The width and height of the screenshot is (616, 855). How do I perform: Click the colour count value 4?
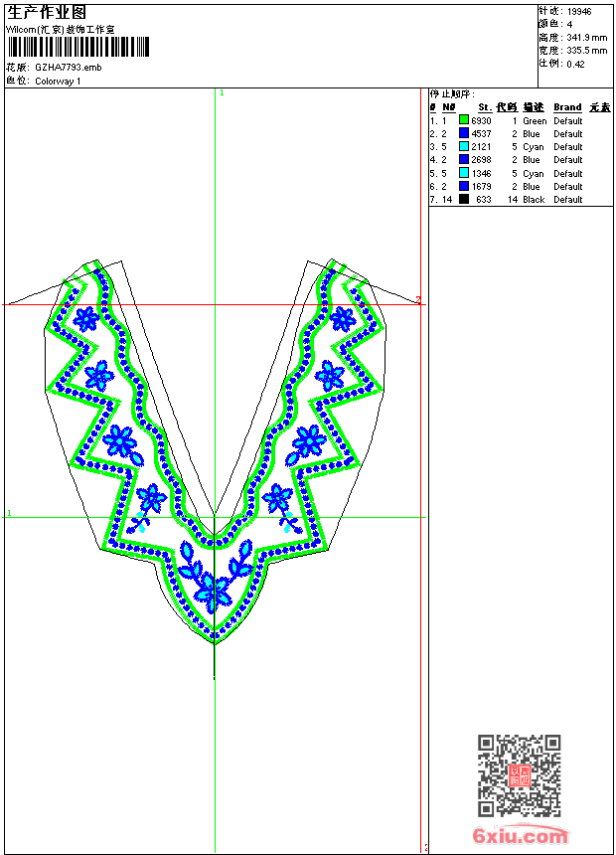[x=569, y=25]
